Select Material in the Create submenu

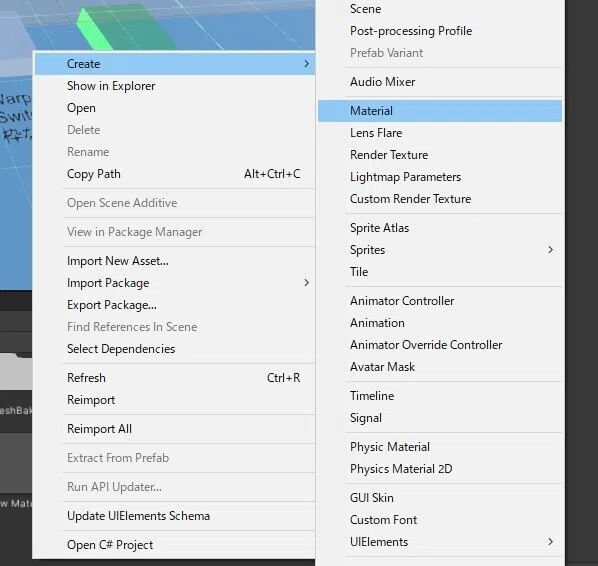pyautogui.click(x=440, y=111)
